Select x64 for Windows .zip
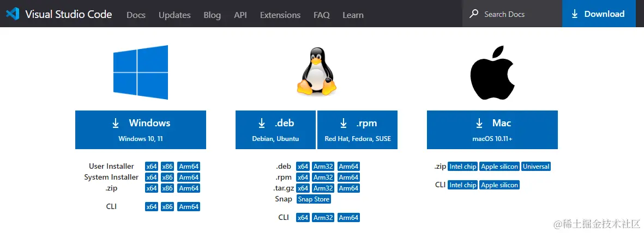This screenshot has height=233, width=644. tap(152, 188)
